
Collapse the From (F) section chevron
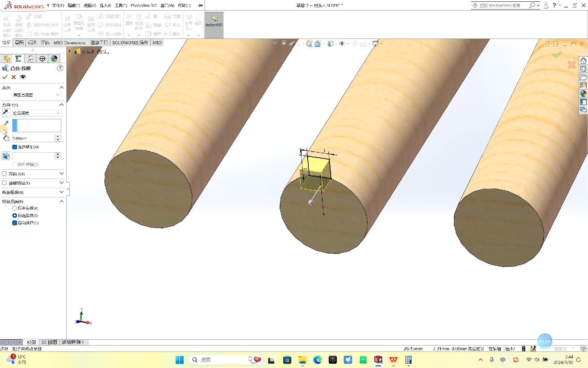(62, 88)
